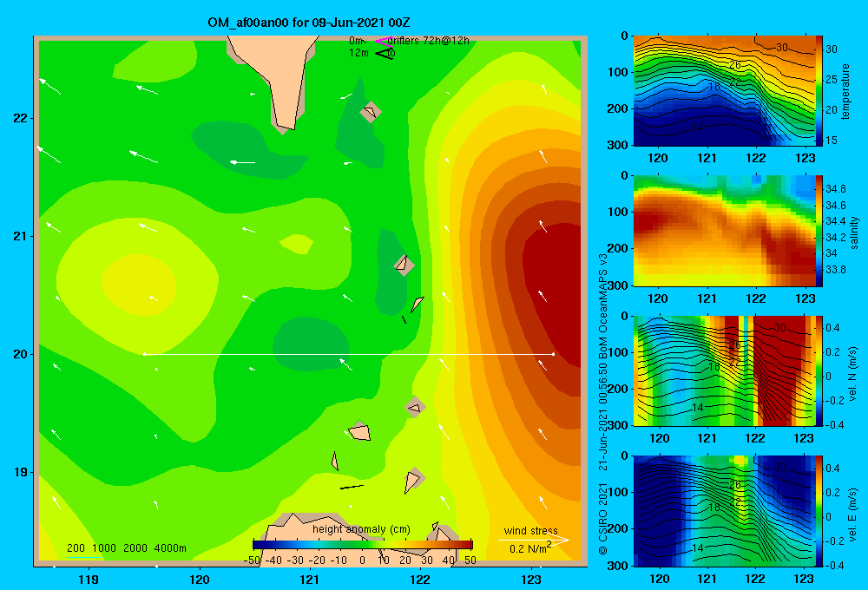
Task: Click the dark red eddy core near 123°E
Action: [x=554, y=298]
